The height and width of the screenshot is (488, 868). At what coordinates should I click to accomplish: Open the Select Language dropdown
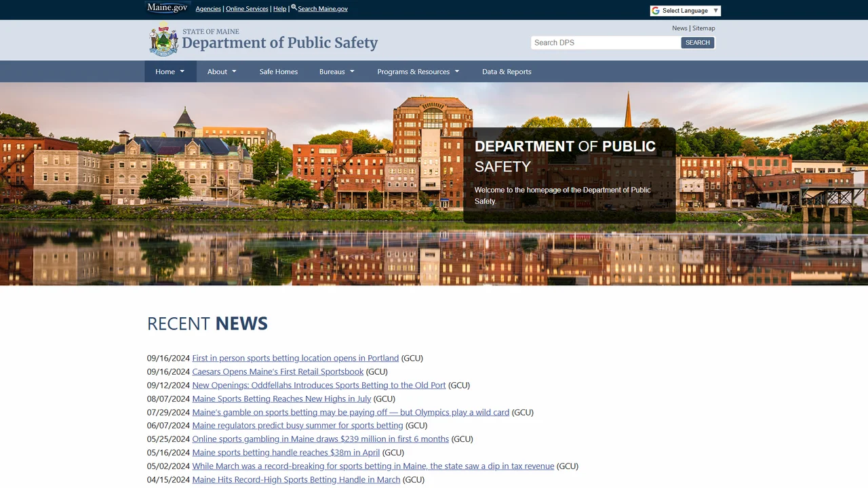point(685,11)
